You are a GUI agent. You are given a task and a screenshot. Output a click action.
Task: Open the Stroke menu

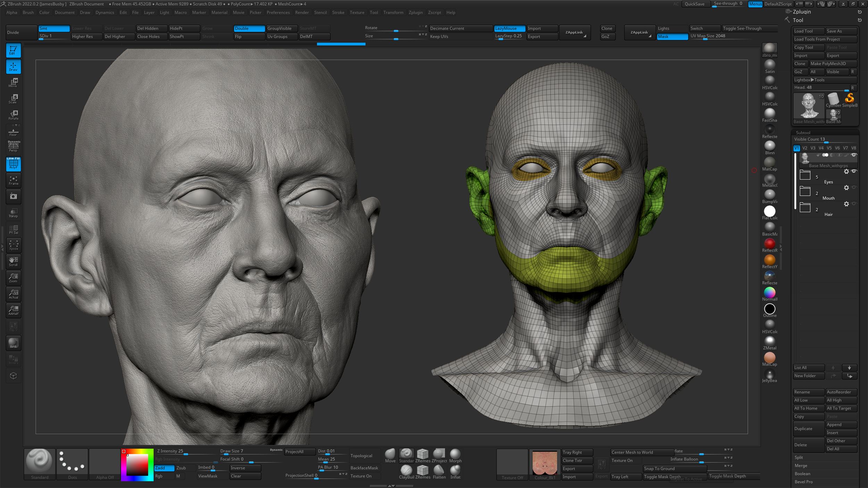(338, 12)
